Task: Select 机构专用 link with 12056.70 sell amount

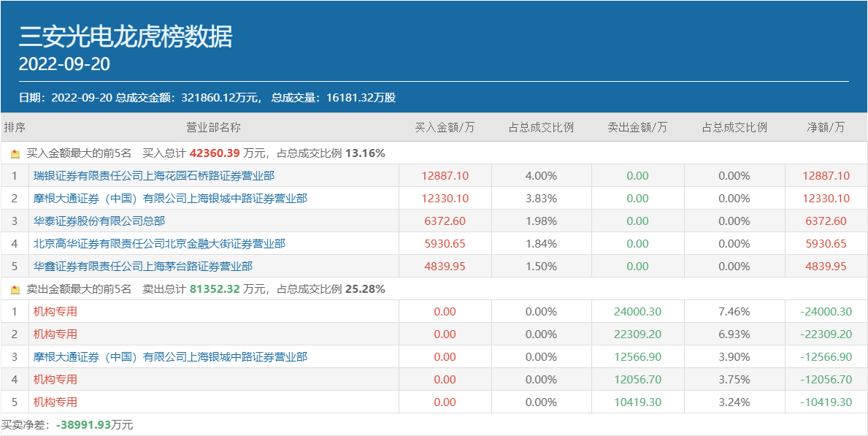Action: tap(55, 380)
